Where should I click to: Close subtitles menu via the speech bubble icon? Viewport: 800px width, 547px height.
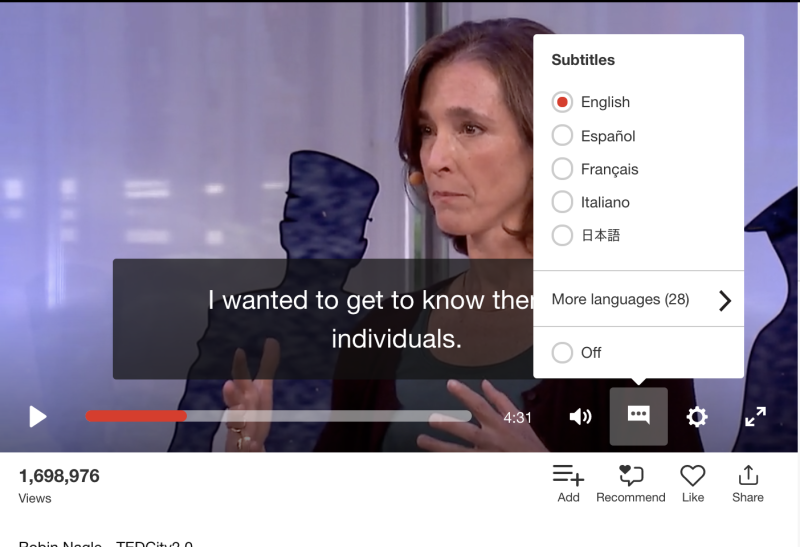[638, 416]
